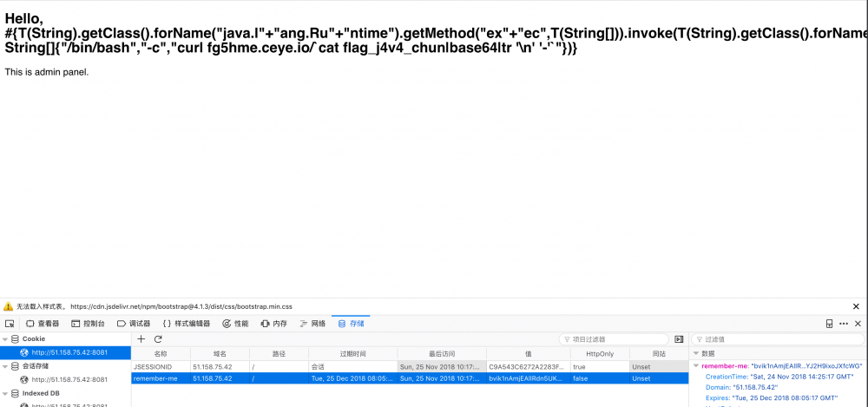Click the C9A543C6272A2283F value cell

click(x=529, y=366)
